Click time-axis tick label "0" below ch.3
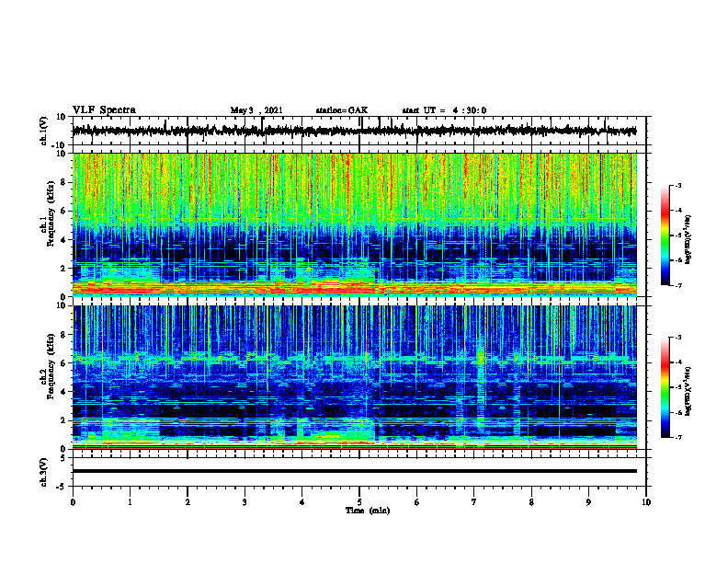 click(73, 502)
